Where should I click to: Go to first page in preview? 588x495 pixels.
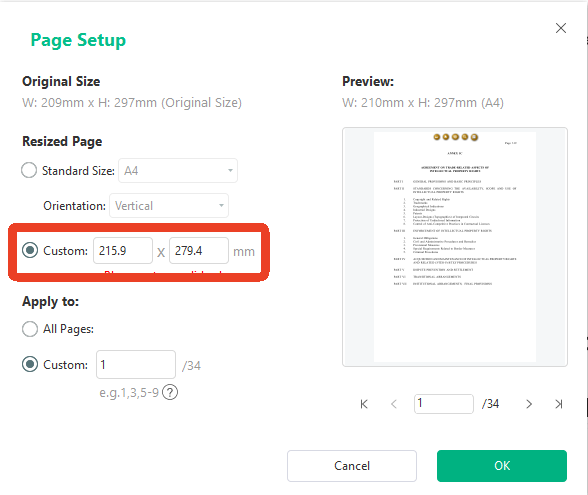pos(364,404)
